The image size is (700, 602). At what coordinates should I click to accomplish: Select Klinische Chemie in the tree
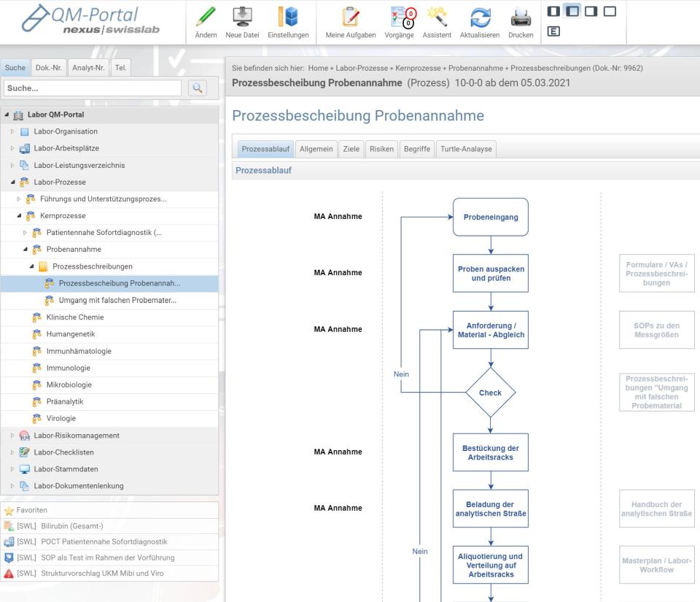point(74,317)
